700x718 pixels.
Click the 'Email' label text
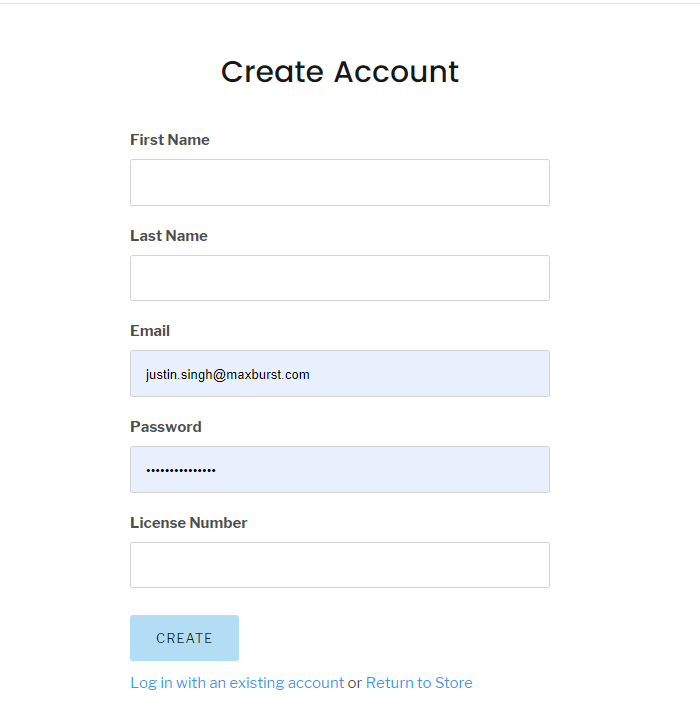pos(150,331)
